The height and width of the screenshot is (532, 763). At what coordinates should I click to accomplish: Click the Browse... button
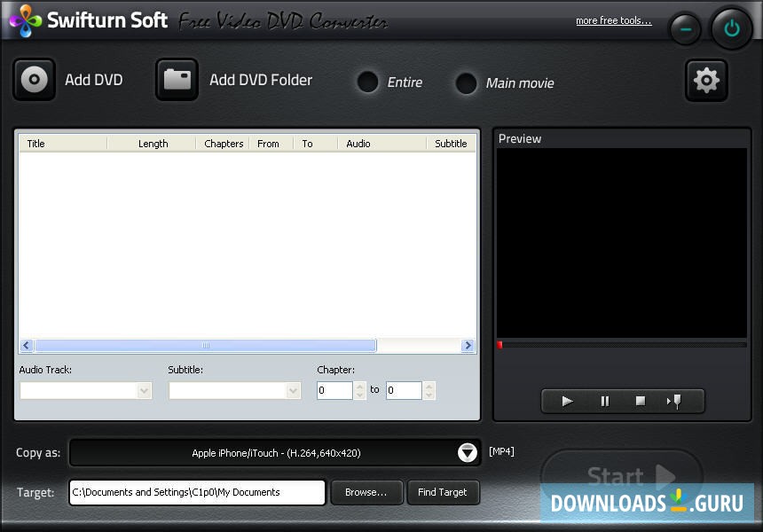click(x=366, y=492)
